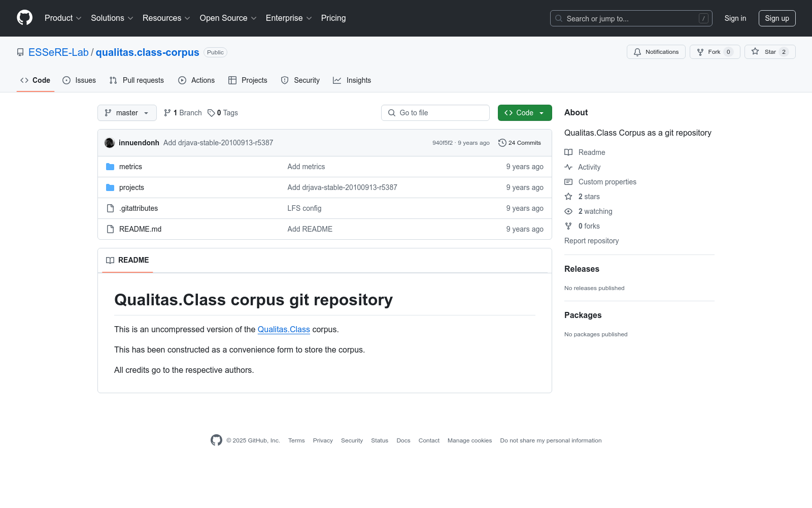This screenshot has width=812, height=508.
Task: Open the README.md file
Action: coord(140,229)
